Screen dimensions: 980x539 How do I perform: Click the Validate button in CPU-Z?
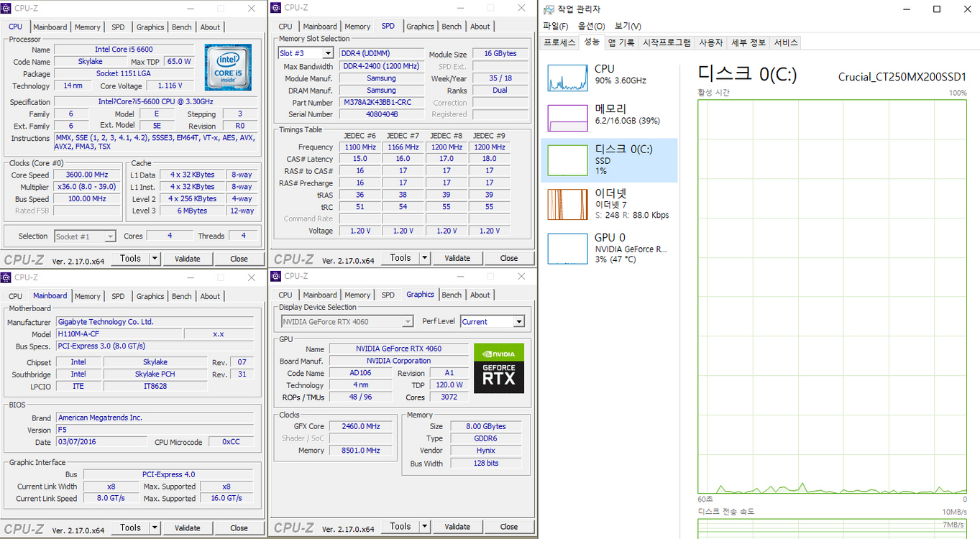pos(188,258)
